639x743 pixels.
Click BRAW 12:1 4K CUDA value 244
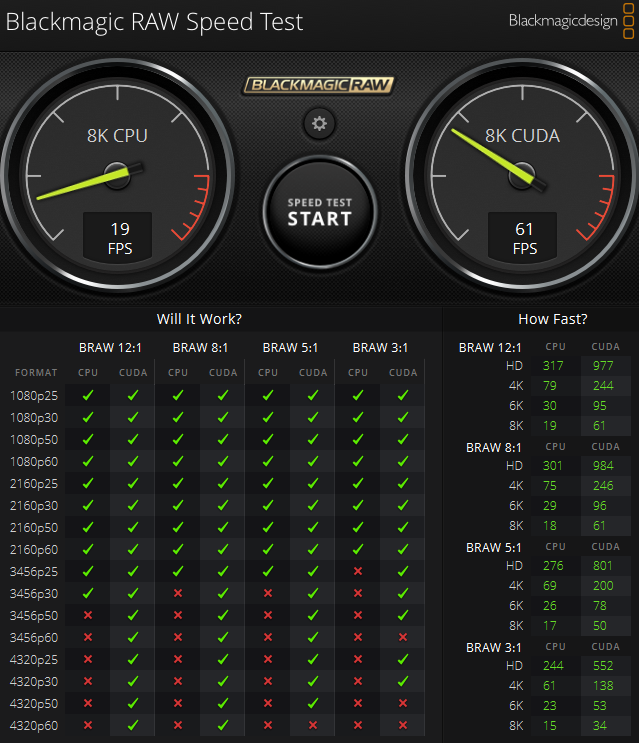click(603, 386)
